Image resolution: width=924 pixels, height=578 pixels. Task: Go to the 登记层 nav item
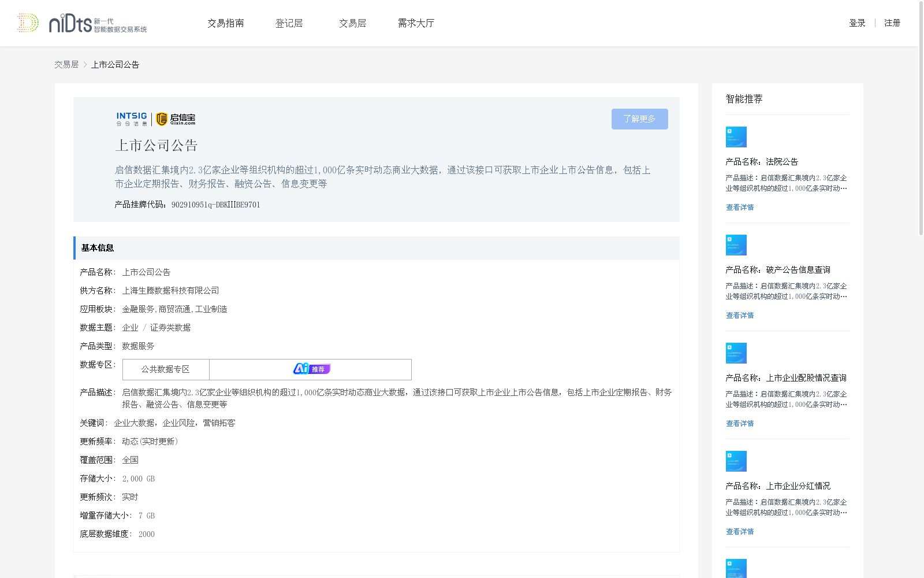289,23
